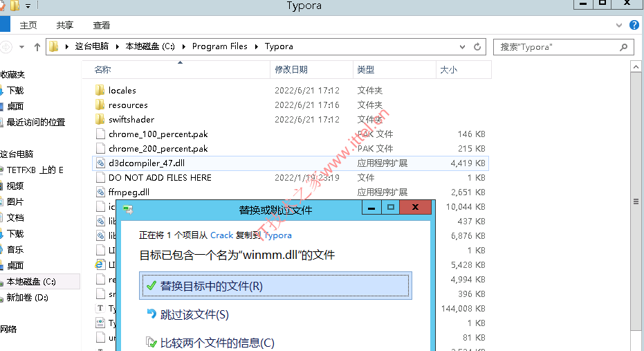
Task: Select 网络 in navigation pane
Action: pyautogui.click(x=8, y=330)
